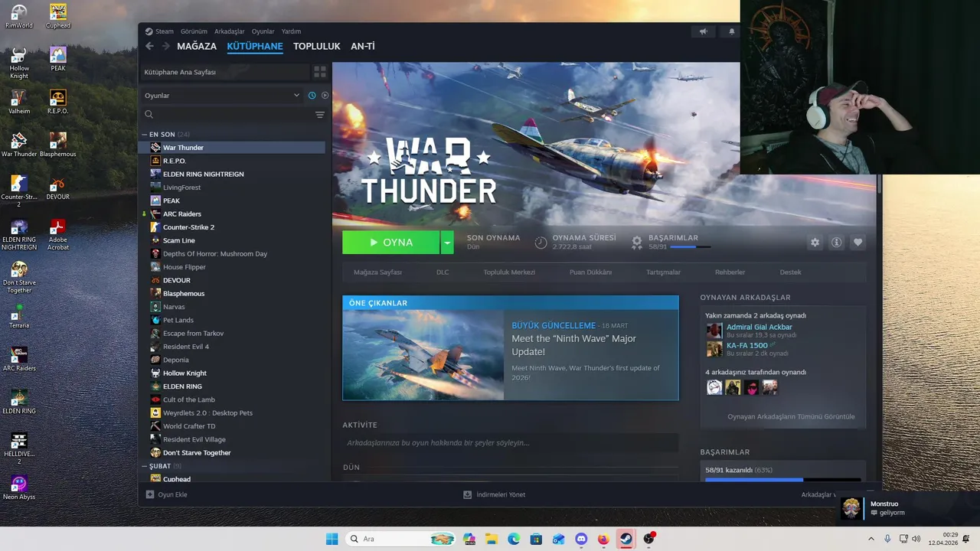Open the Steam menu
Image resolution: width=980 pixels, height=551 pixels.
pos(160,31)
